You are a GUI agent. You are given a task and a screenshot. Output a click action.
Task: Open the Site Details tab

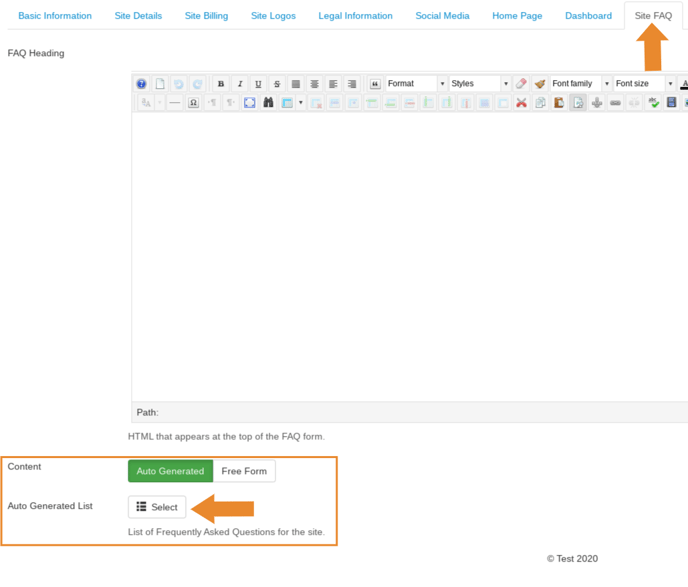click(138, 16)
